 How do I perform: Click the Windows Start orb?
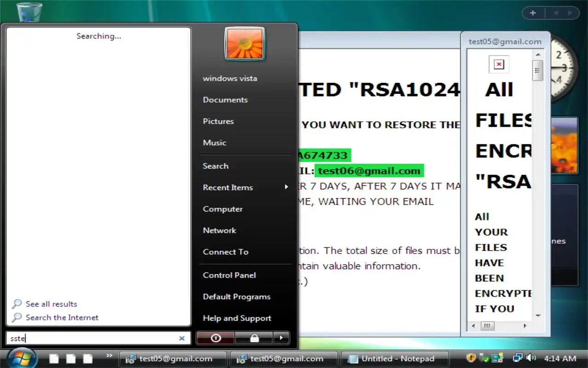[22, 358]
